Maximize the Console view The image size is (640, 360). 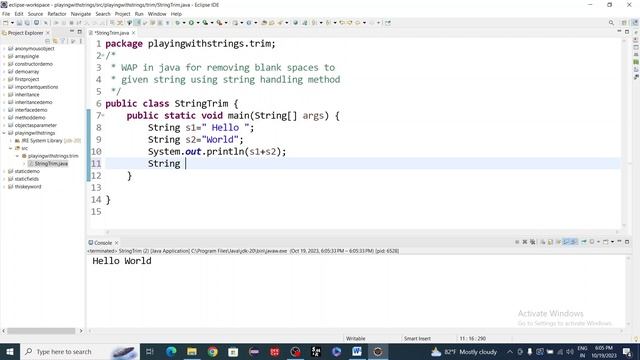[627, 242]
